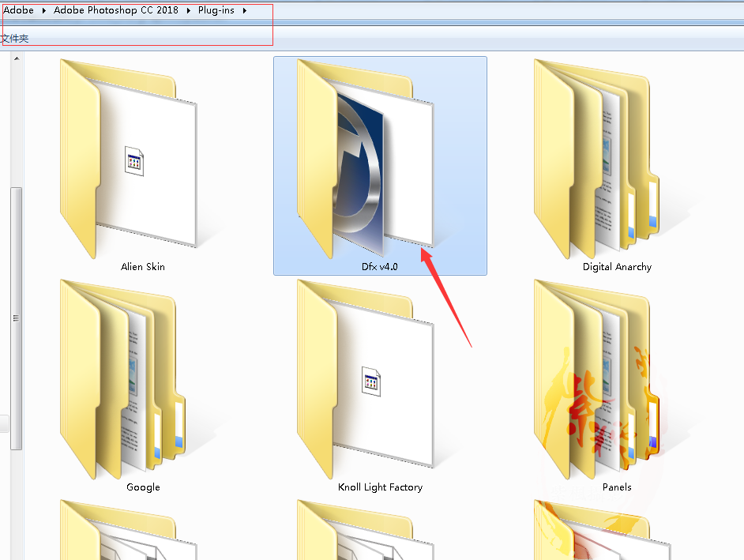Click the vertical scrollbar thumb
The width and height of the screenshot is (744, 560).
click(17, 318)
